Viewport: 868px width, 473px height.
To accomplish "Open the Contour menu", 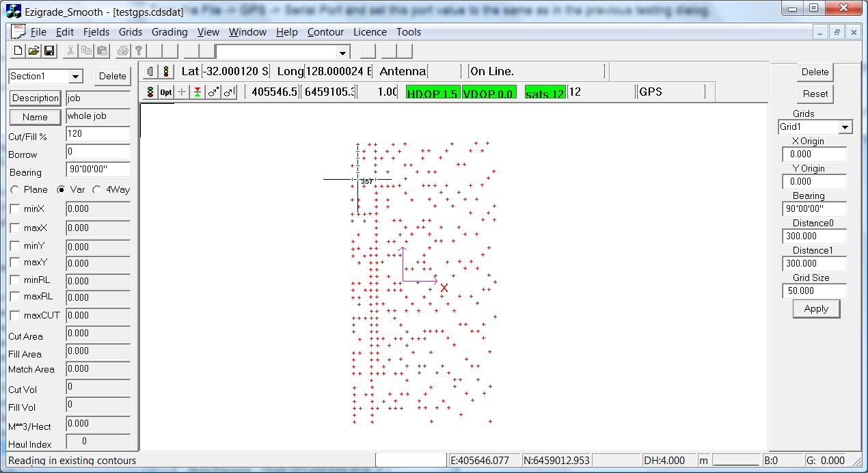I will point(325,32).
